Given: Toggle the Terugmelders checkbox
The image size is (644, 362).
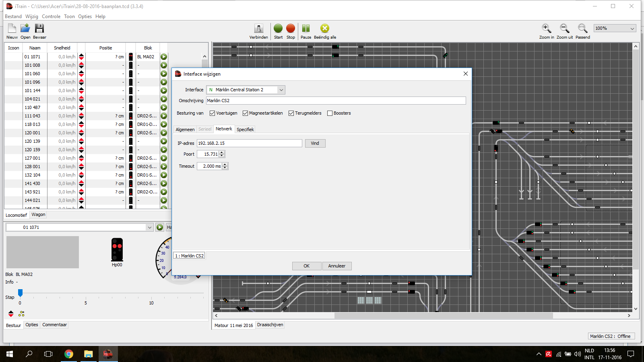Looking at the screenshot, I should point(291,113).
